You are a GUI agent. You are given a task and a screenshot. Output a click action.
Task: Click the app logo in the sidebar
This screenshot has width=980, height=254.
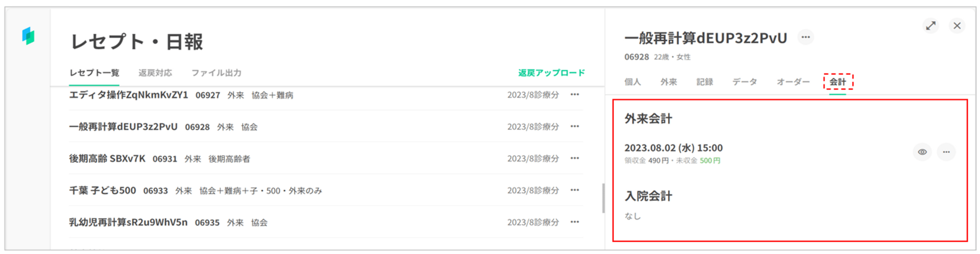[x=28, y=36]
